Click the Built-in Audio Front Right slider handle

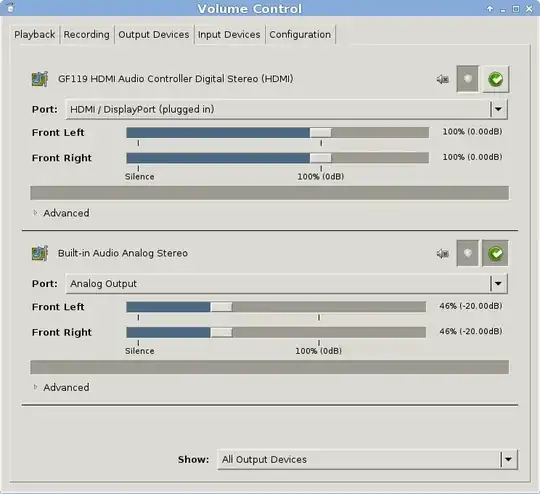221,332
